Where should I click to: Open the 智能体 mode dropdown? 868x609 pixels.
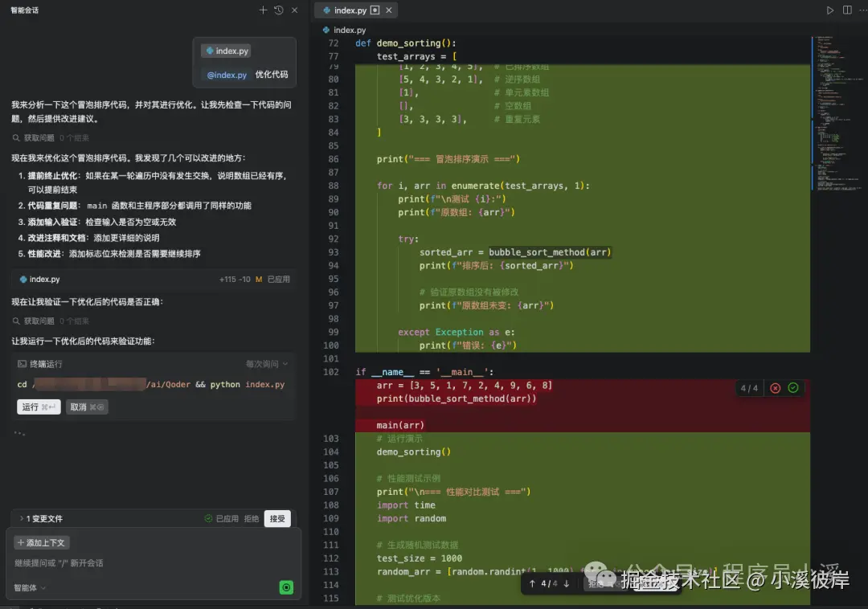pyautogui.click(x=30, y=588)
